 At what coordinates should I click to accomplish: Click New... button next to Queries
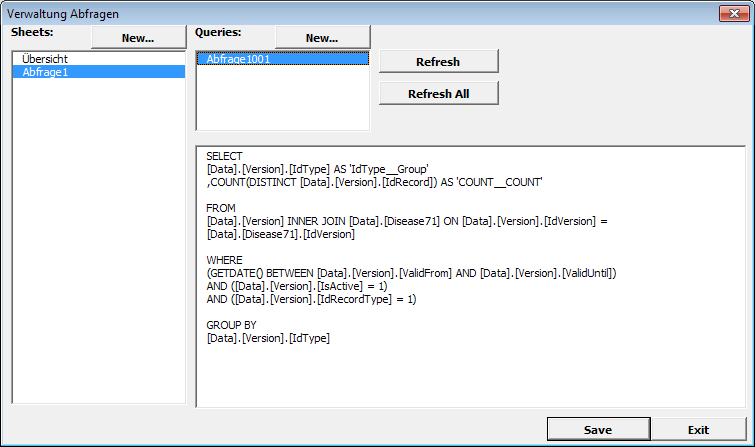(322, 38)
